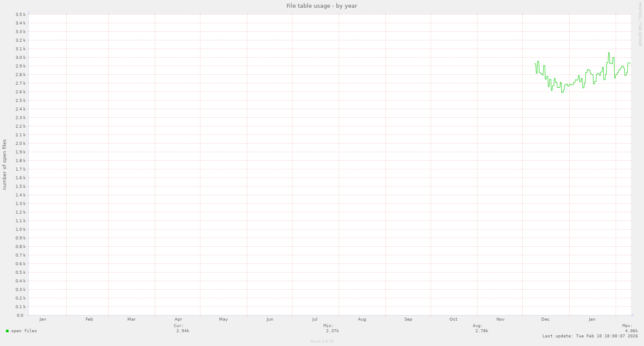The width and height of the screenshot is (644, 346).
Task: Select the Feb month label
Action: pyautogui.click(x=89, y=319)
